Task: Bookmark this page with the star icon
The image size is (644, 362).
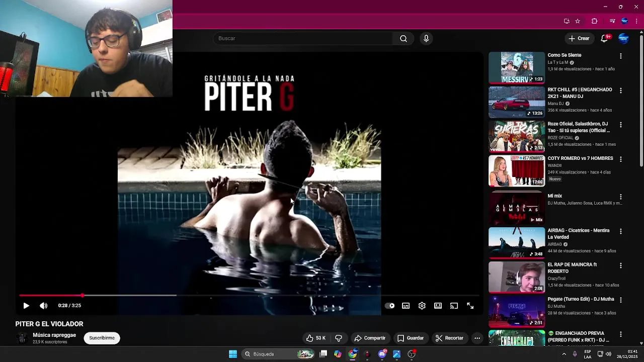Action: tap(578, 21)
